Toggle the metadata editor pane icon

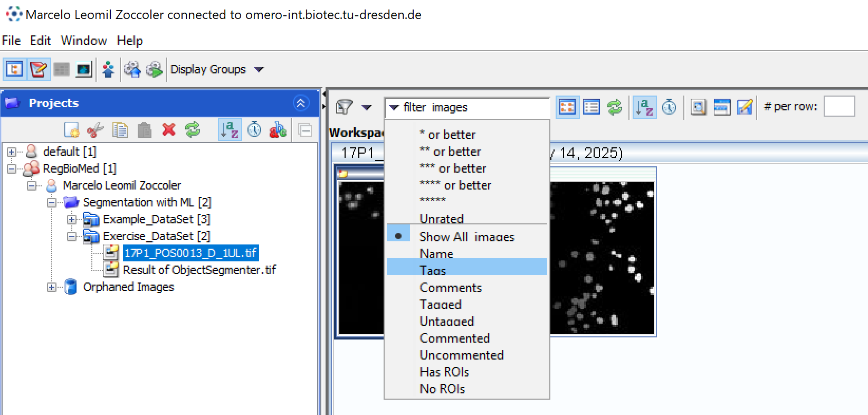[39, 69]
